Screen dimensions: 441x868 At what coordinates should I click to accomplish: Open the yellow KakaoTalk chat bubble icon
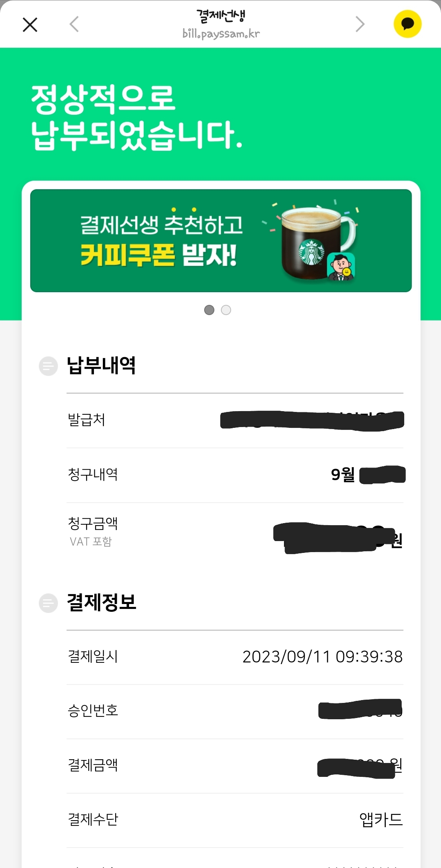coord(407,24)
